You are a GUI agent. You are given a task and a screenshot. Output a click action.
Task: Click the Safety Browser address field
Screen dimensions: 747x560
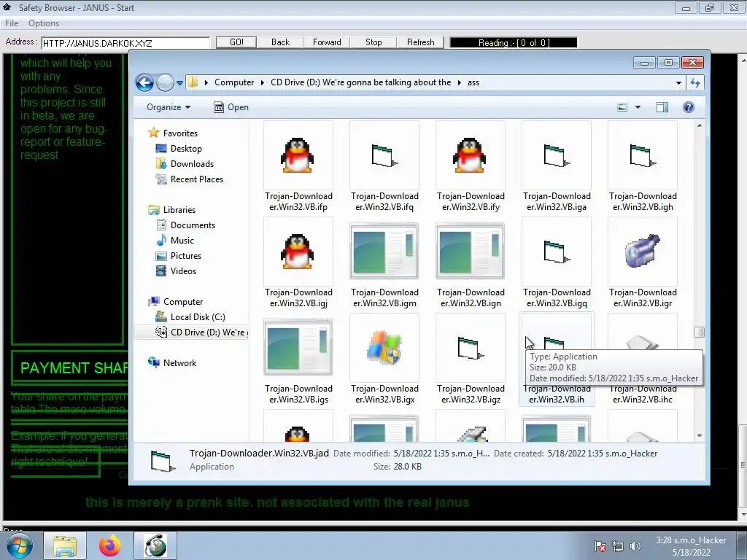pos(125,43)
